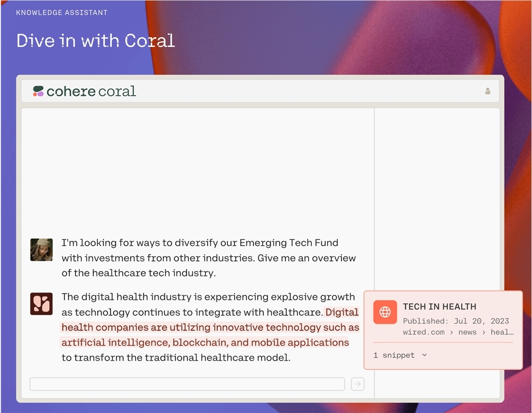Image resolution: width=532 pixels, height=413 pixels.
Task: Click the Coral assistant avatar icon
Action: (x=41, y=304)
